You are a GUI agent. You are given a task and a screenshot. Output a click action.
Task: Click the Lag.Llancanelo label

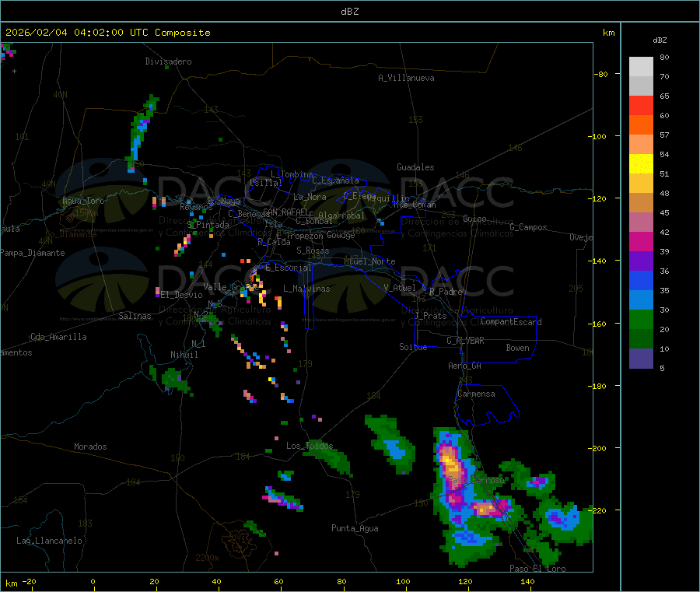(x=49, y=541)
